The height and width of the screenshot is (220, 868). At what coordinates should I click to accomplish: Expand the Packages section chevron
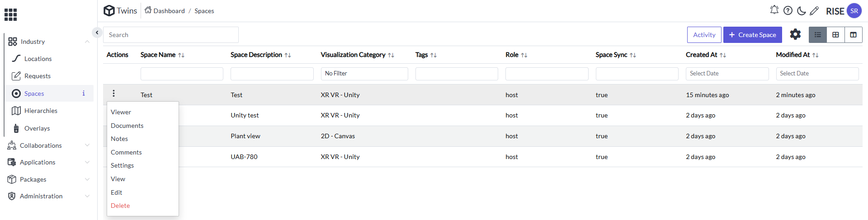87,179
